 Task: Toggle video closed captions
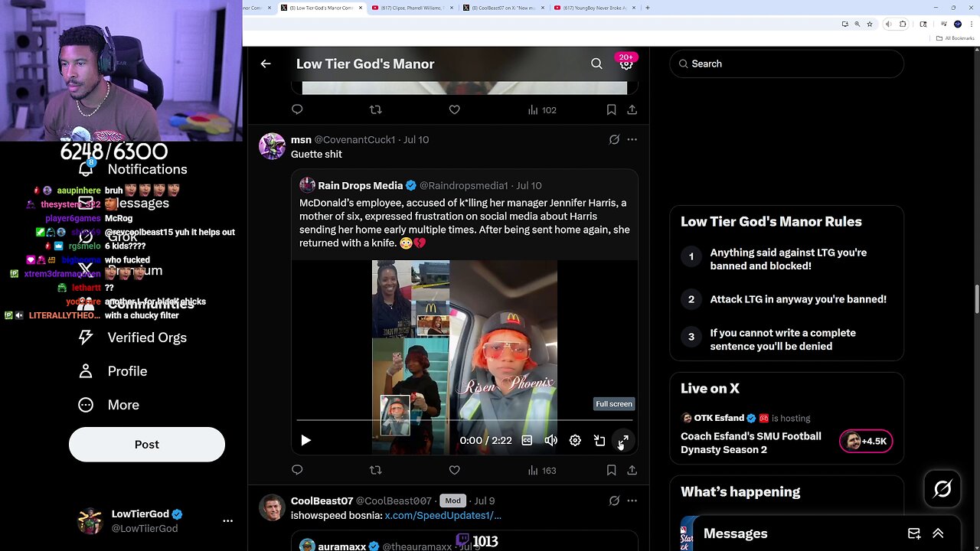click(x=527, y=440)
